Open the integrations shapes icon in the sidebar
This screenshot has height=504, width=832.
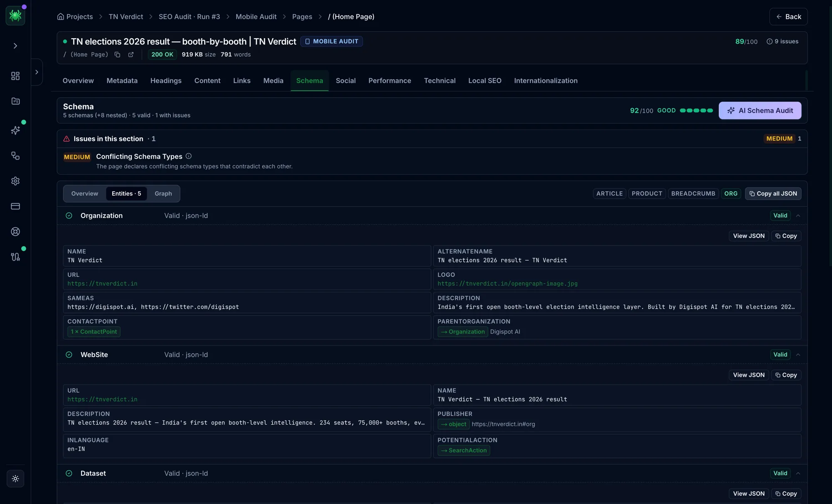tap(15, 156)
